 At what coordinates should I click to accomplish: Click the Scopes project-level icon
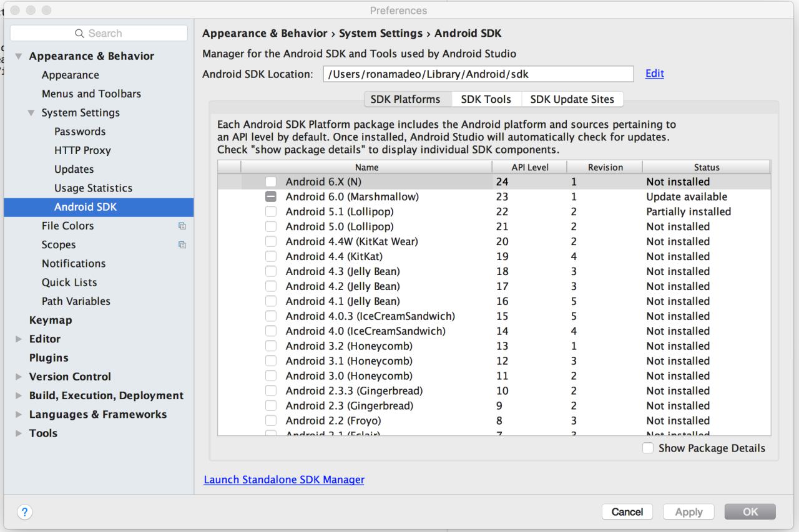tap(182, 245)
